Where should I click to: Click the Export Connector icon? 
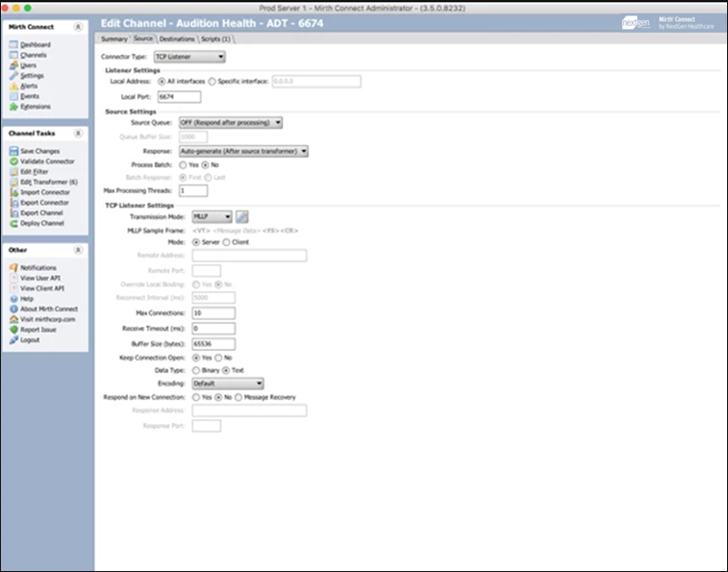[x=13, y=203]
